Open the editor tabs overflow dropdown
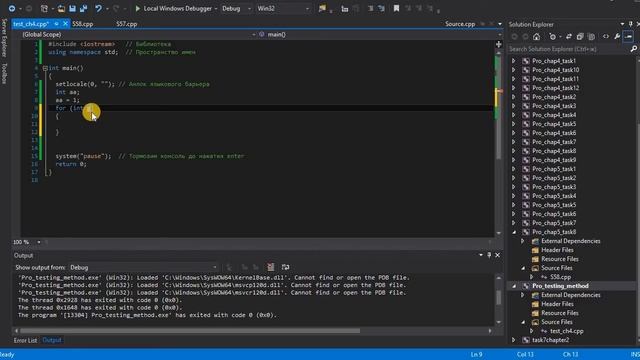 click(500, 24)
